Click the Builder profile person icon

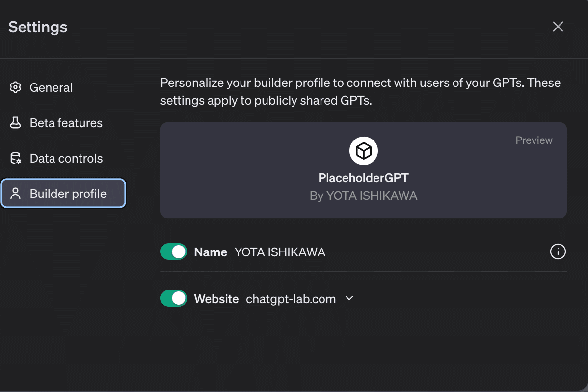[x=16, y=194]
